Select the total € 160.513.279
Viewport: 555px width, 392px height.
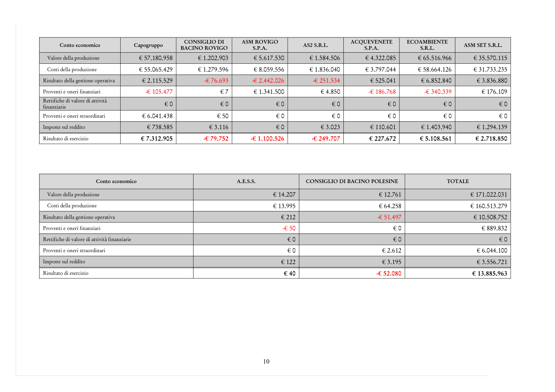(x=489, y=206)
